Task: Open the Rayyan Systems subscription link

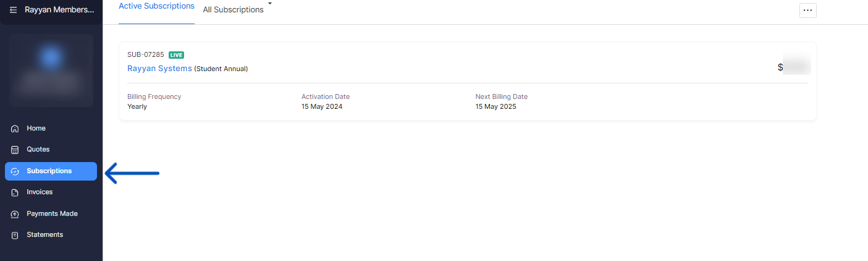Action: pyautogui.click(x=159, y=68)
